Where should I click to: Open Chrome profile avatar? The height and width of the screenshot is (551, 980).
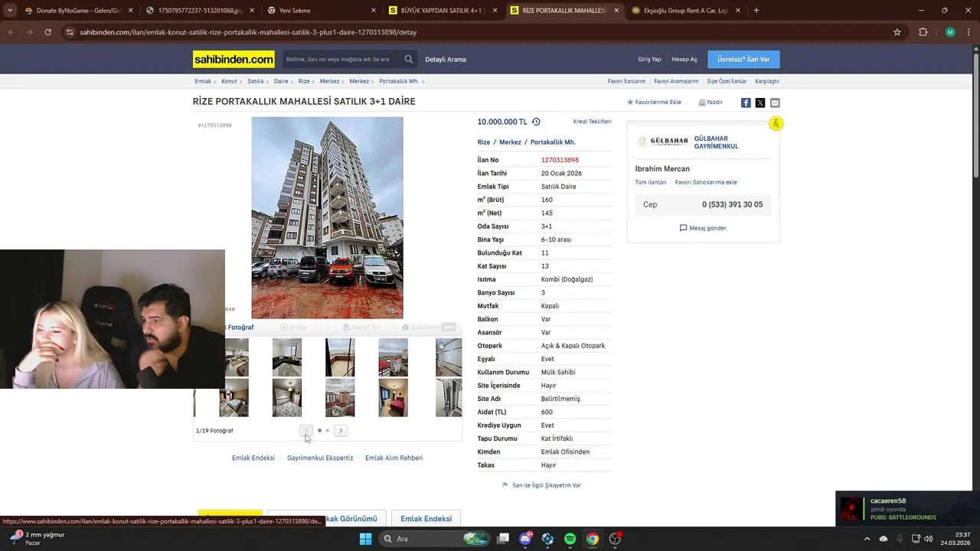pyautogui.click(x=950, y=32)
